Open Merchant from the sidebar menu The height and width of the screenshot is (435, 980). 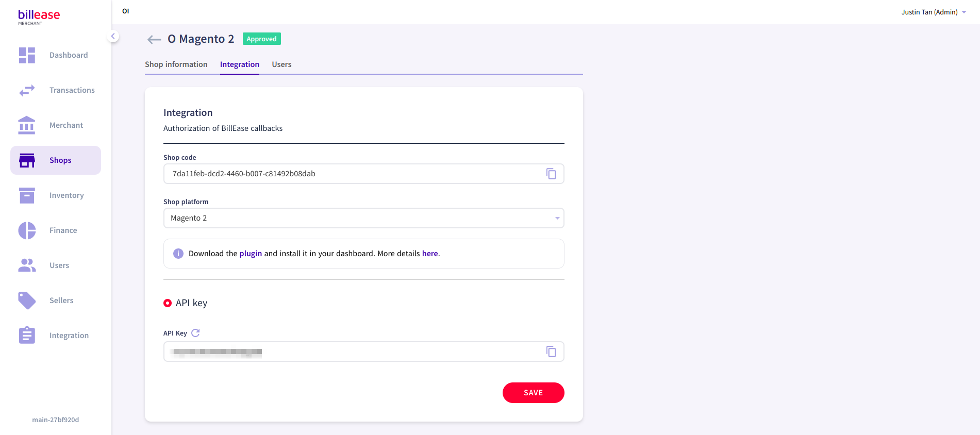(x=56, y=125)
